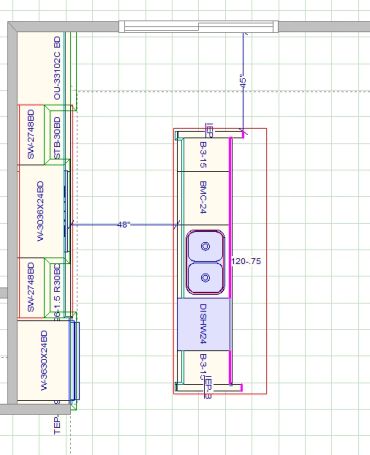Select the B-3-15 cabinet adjacent to DISHW24
Viewport: 370px width, 455px height.
203,367
